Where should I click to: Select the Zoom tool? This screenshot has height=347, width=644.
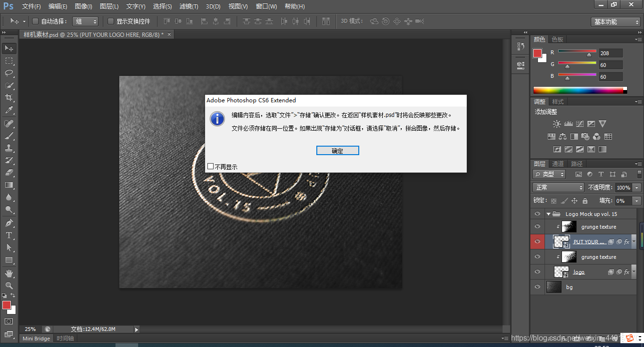click(x=9, y=286)
